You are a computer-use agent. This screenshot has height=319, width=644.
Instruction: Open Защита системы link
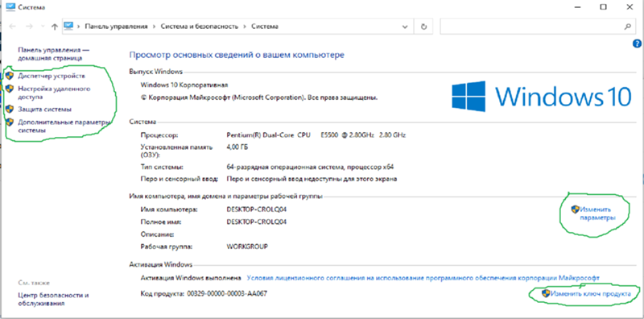coord(45,110)
